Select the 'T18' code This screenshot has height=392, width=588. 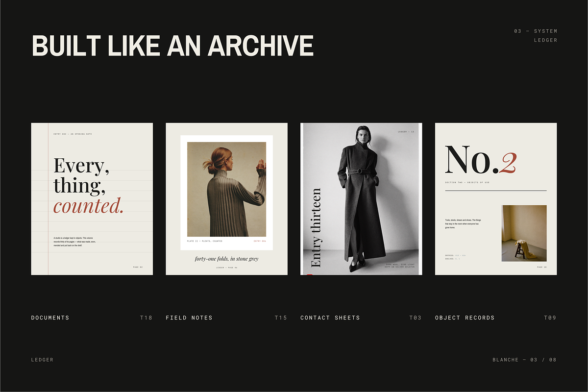(x=146, y=318)
